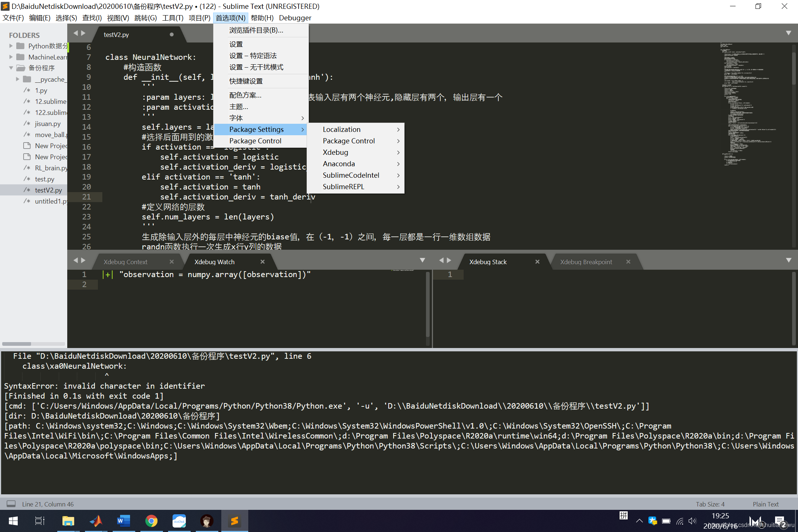
Task: Choose 设置 – 特定语法 menu entry
Action: 261,56
